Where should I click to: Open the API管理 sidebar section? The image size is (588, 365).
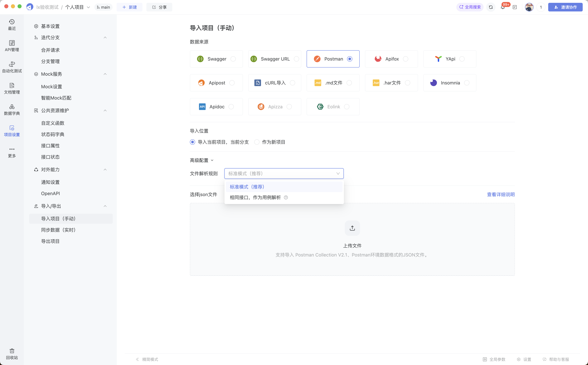point(12,46)
